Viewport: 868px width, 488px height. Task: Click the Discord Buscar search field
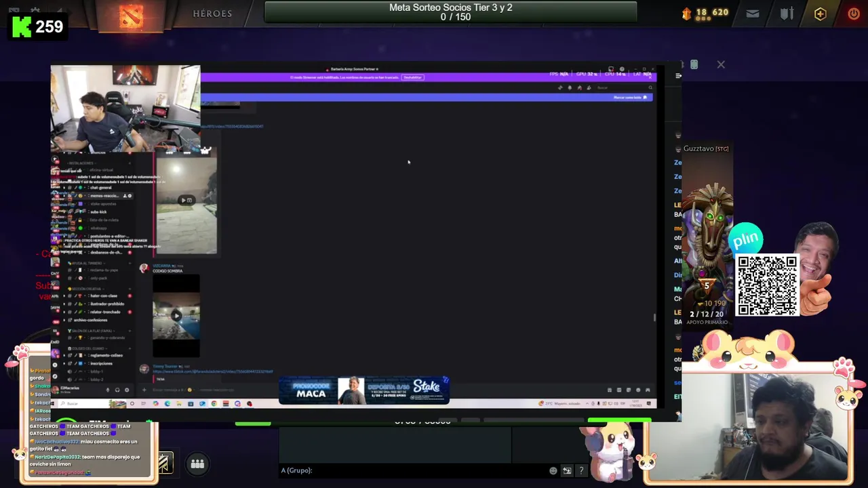pyautogui.click(x=625, y=87)
